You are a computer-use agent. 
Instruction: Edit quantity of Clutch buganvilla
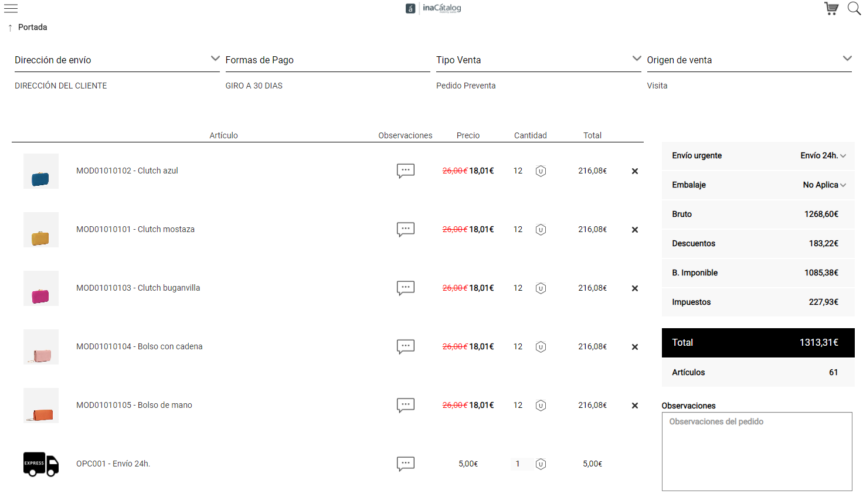point(518,288)
